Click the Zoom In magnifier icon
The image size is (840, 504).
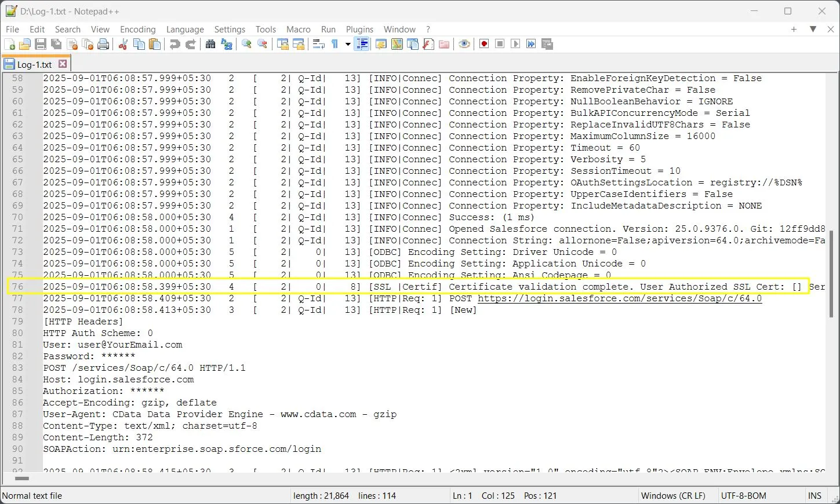pyautogui.click(x=247, y=45)
